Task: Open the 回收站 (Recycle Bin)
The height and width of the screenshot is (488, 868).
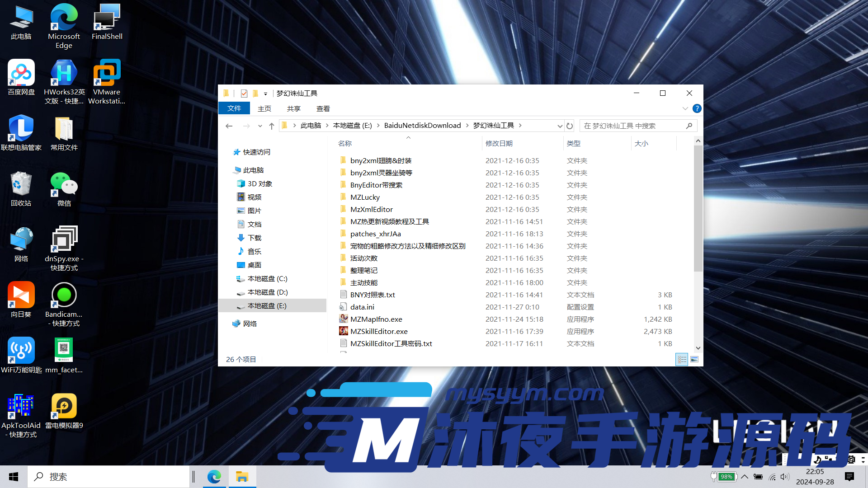Action: tap(21, 183)
